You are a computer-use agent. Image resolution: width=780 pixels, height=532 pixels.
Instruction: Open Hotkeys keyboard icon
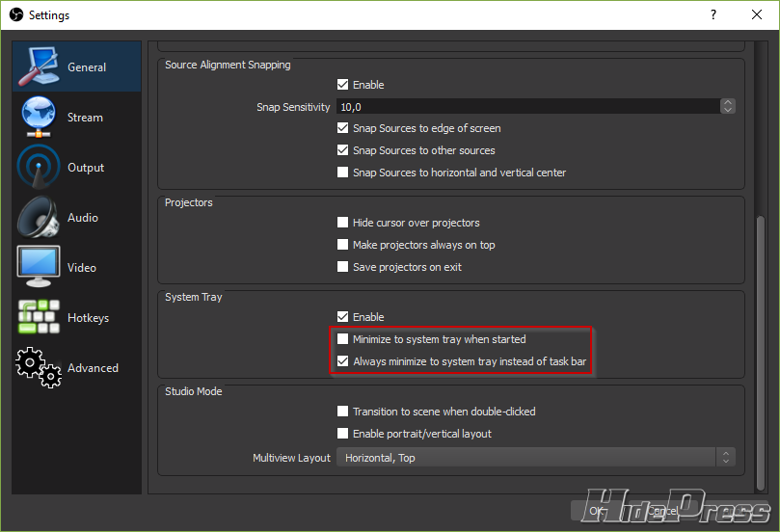[x=39, y=318]
